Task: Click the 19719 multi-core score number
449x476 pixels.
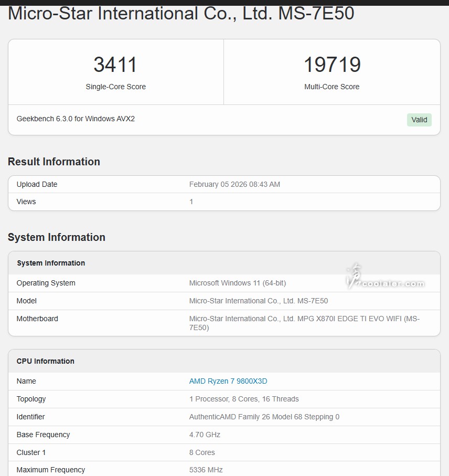Action: point(332,65)
